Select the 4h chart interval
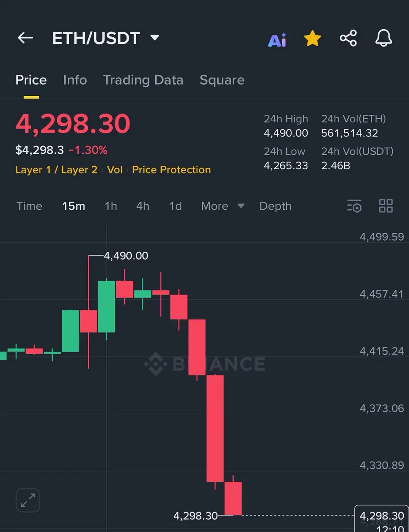409x532 pixels. coord(143,206)
